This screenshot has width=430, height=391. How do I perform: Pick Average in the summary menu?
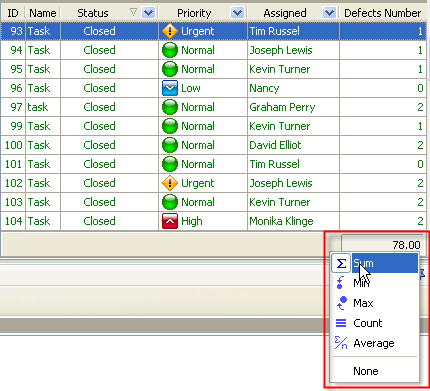(375, 343)
